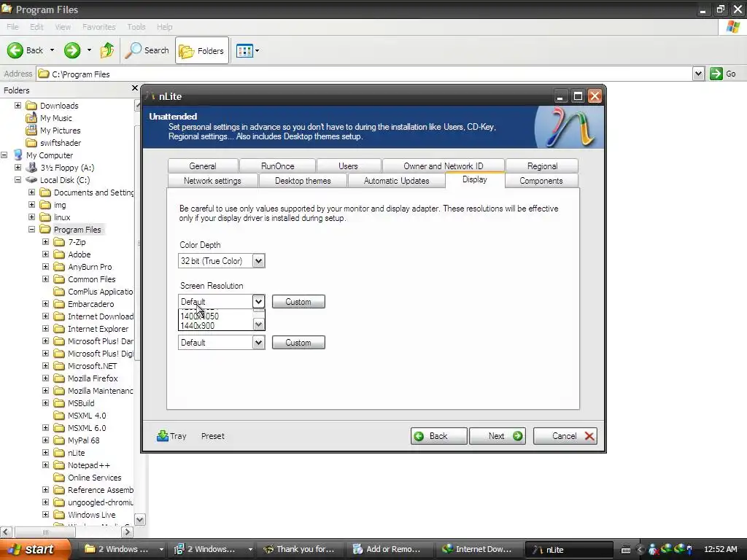Open the Views icon menu
Screen dimensions: 747x560
tap(248, 50)
